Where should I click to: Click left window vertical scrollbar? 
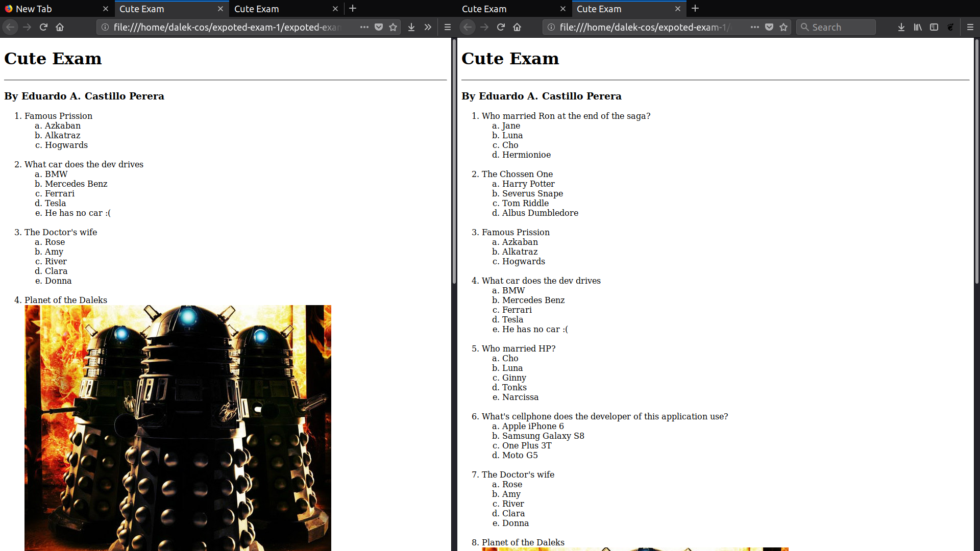(x=454, y=162)
